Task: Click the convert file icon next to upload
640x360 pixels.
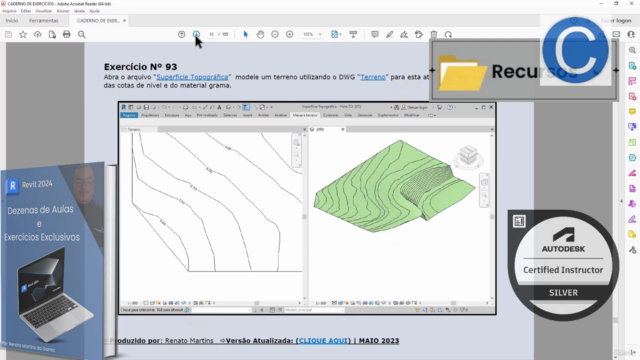Action: (52, 35)
